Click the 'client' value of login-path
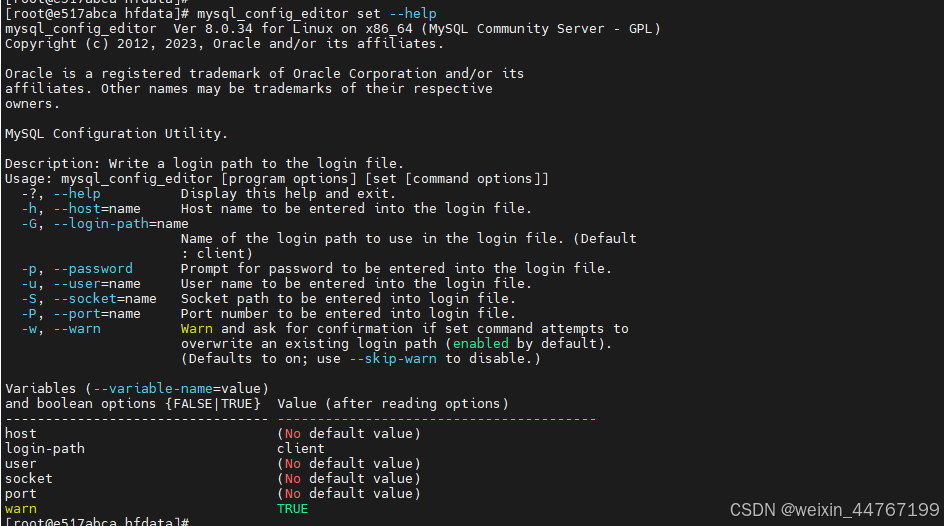The image size is (944, 526). pos(300,448)
